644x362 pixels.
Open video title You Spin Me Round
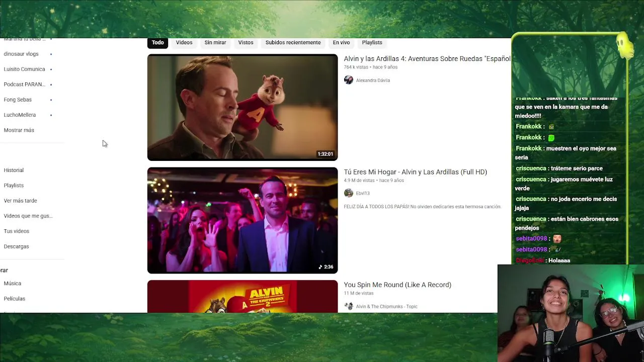tap(397, 285)
